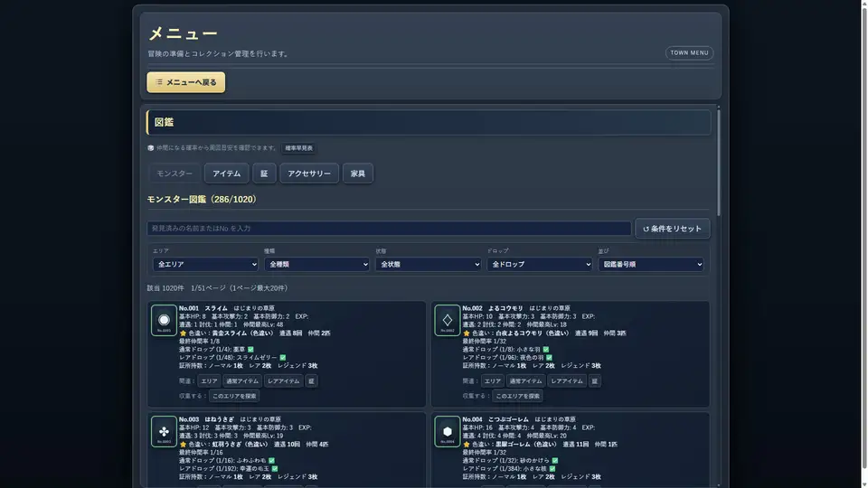Click the No.001 スライム title text
Screen dimensions: 868x488
coord(203,308)
